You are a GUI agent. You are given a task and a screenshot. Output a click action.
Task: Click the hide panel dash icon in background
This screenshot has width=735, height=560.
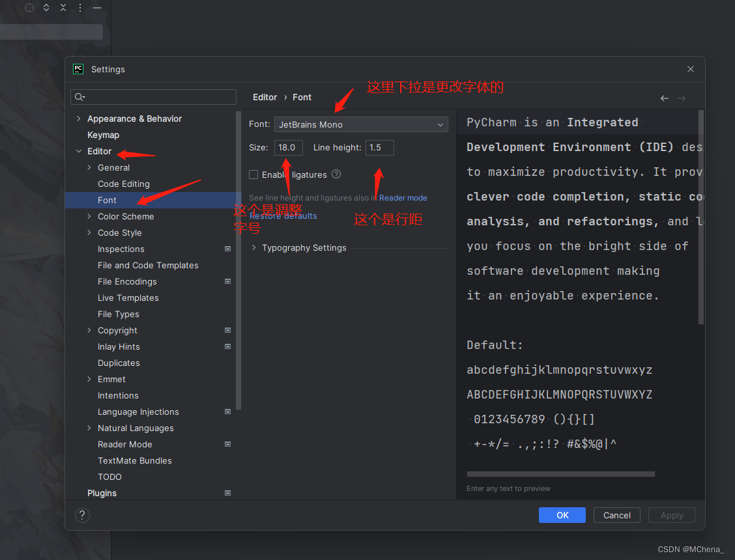click(97, 8)
